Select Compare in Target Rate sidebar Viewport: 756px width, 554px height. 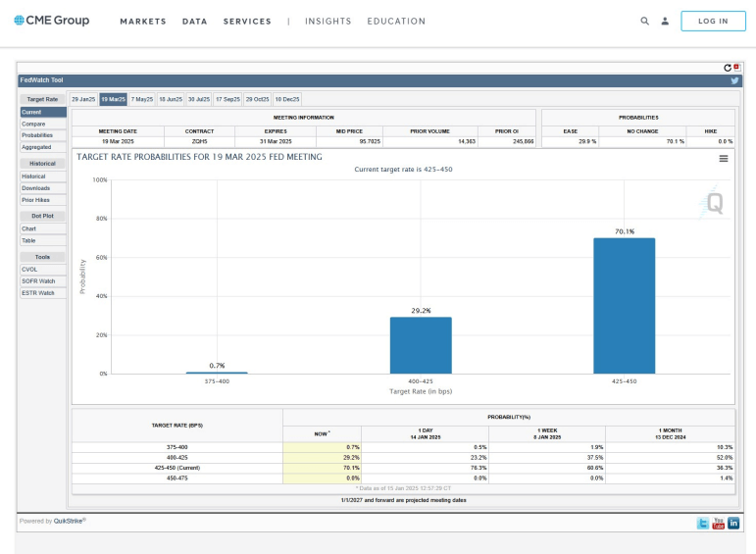(33, 124)
